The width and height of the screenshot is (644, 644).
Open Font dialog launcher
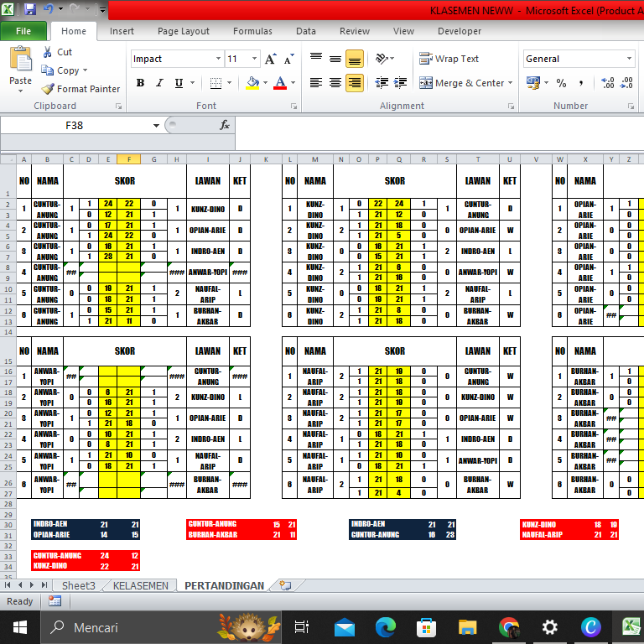294,106
